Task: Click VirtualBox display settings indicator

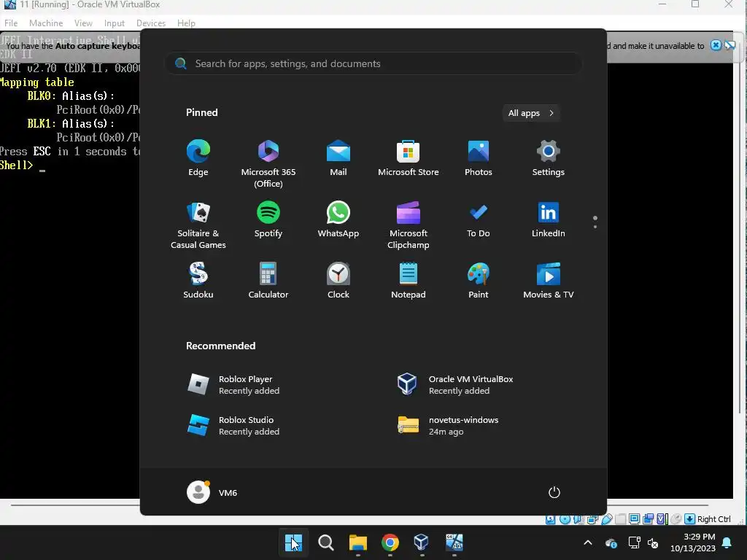Action: coord(634,519)
